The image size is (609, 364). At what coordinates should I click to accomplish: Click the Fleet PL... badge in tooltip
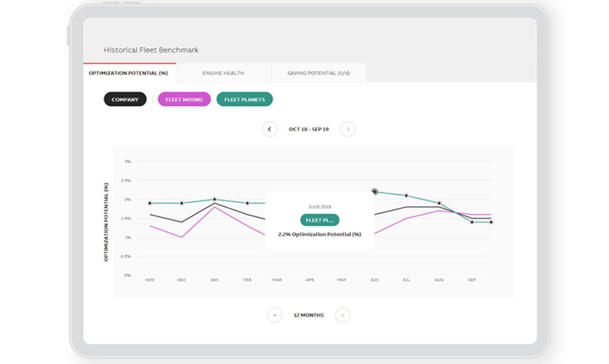[x=319, y=220]
